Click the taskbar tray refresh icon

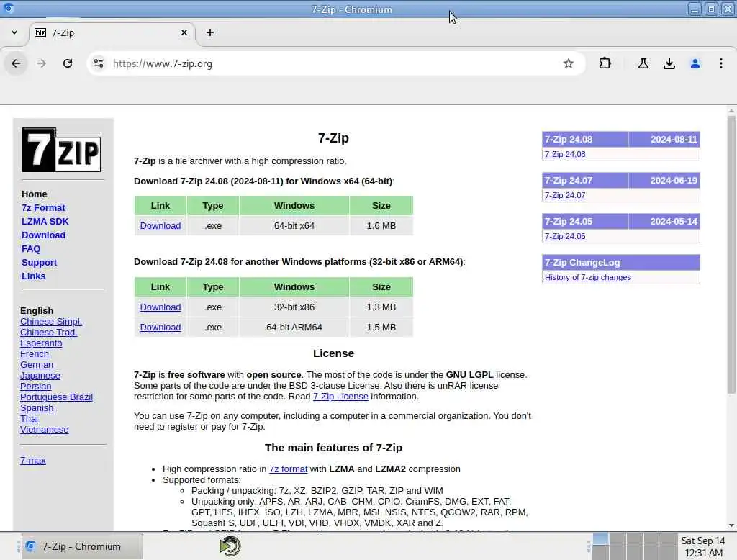click(230, 546)
